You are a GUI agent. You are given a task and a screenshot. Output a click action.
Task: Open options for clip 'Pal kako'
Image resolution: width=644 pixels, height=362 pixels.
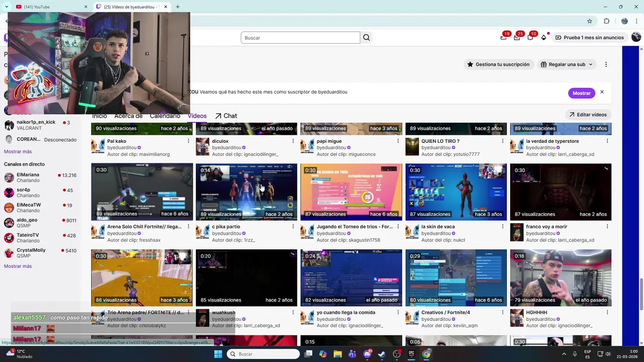click(x=188, y=141)
